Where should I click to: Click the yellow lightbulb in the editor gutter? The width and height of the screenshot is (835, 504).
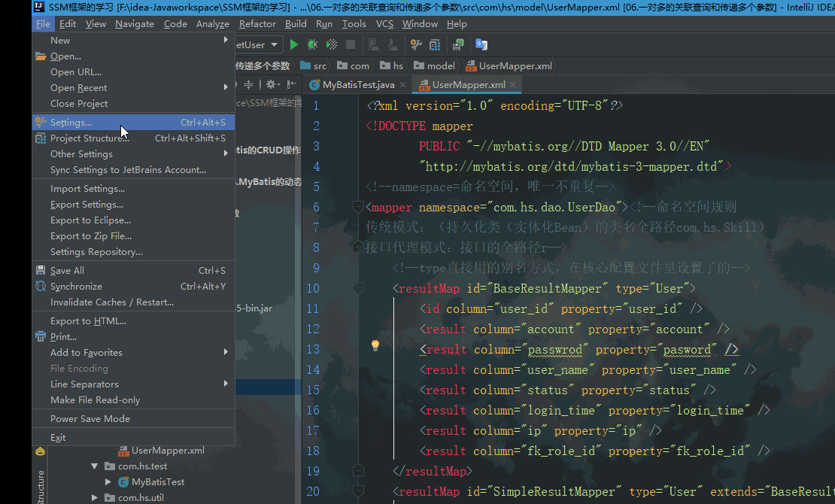point(375,345)
